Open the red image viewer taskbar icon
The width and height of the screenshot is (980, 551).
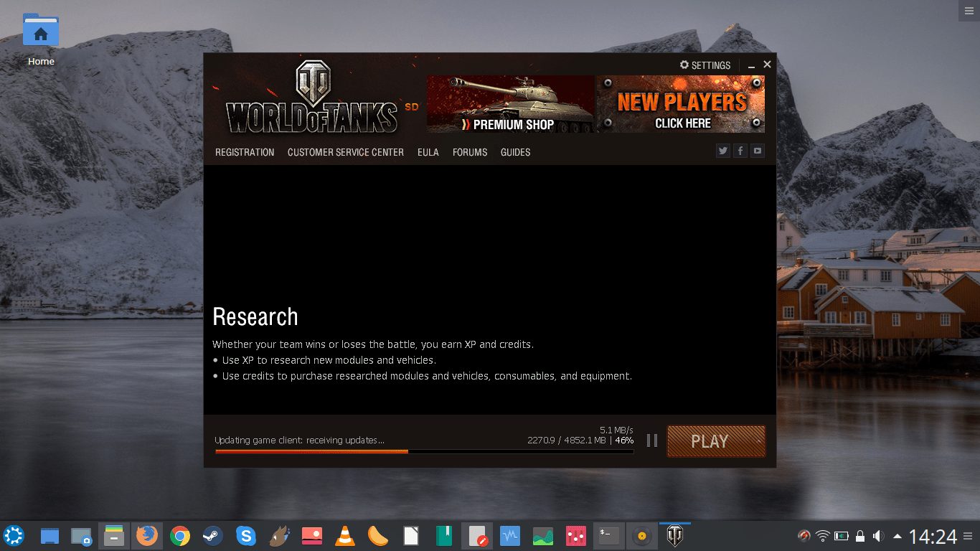point(312,536)
